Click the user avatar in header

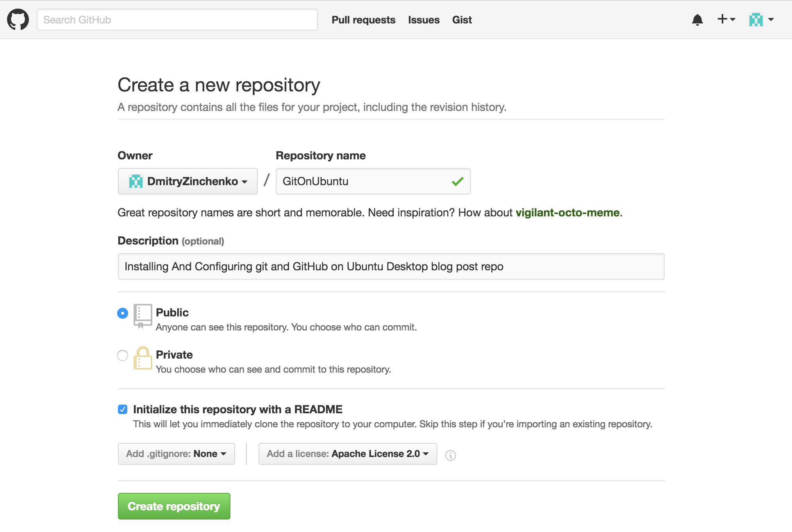coord(756,20)
